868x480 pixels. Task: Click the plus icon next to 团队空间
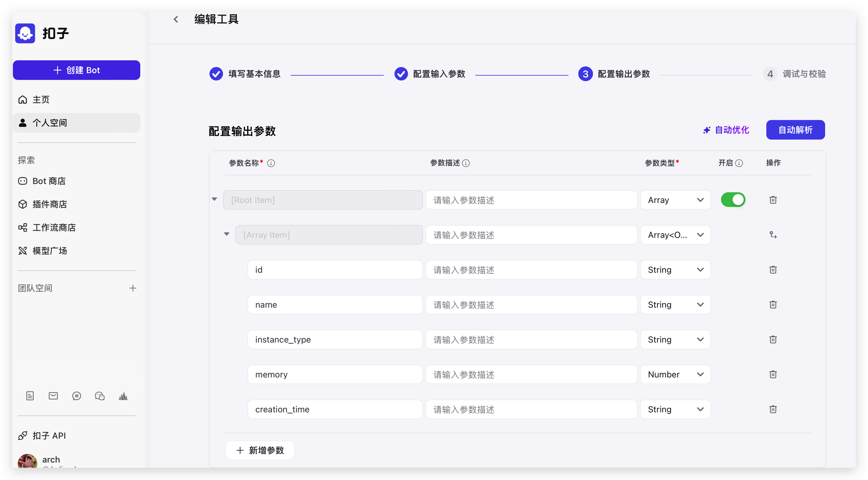[133, 288]
